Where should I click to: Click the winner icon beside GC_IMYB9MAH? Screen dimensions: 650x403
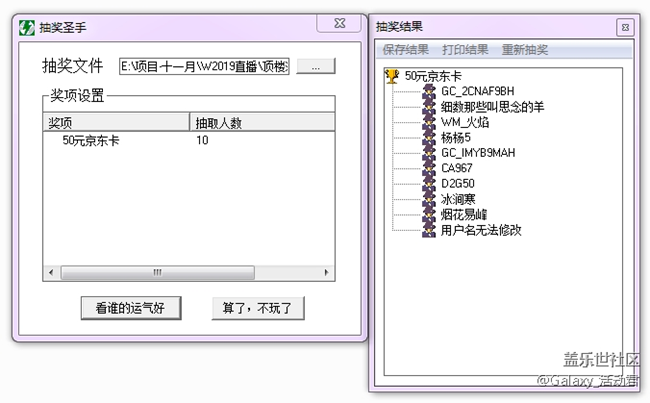429,153
